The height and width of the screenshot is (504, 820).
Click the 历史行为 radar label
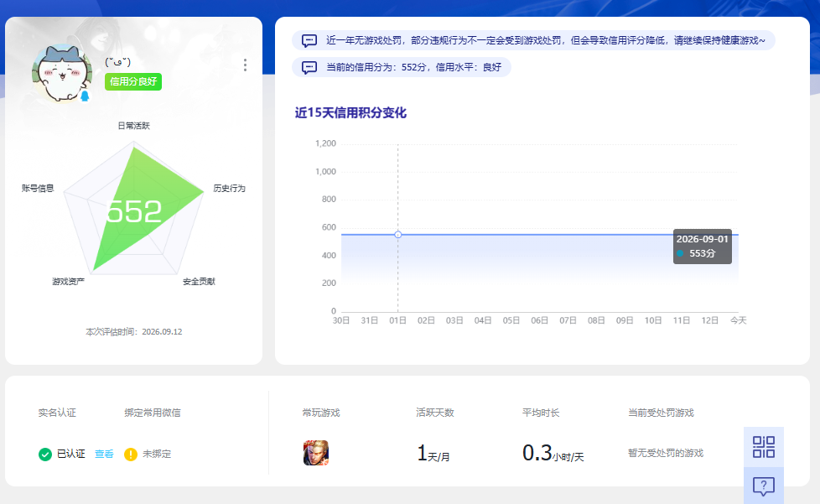pyautogui.click(x=229, y=188)
